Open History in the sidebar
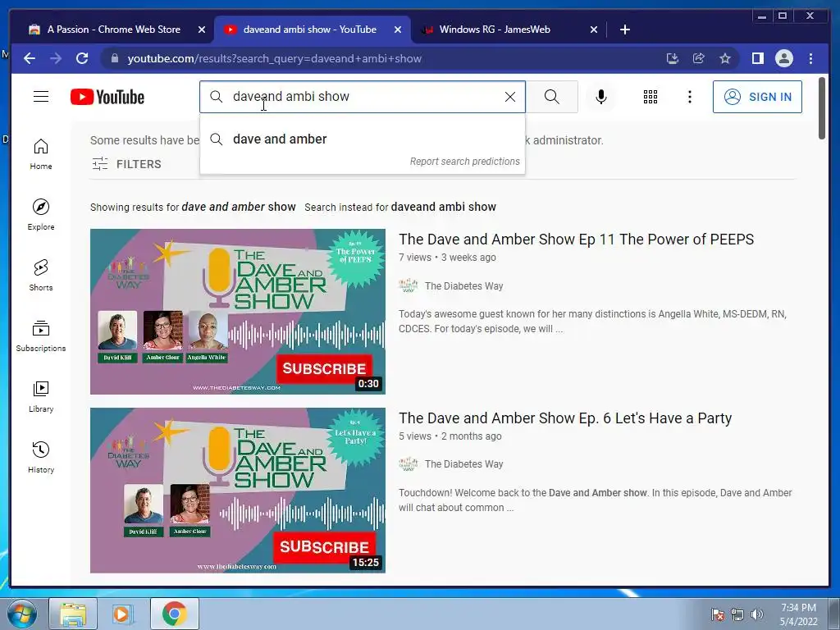 (x=41, y=457)
